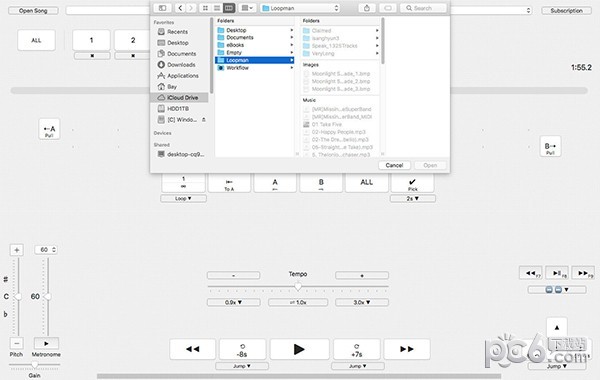The image size is (600, 380).
Task: Switch file dialog to column view
Action: [229, 8]
